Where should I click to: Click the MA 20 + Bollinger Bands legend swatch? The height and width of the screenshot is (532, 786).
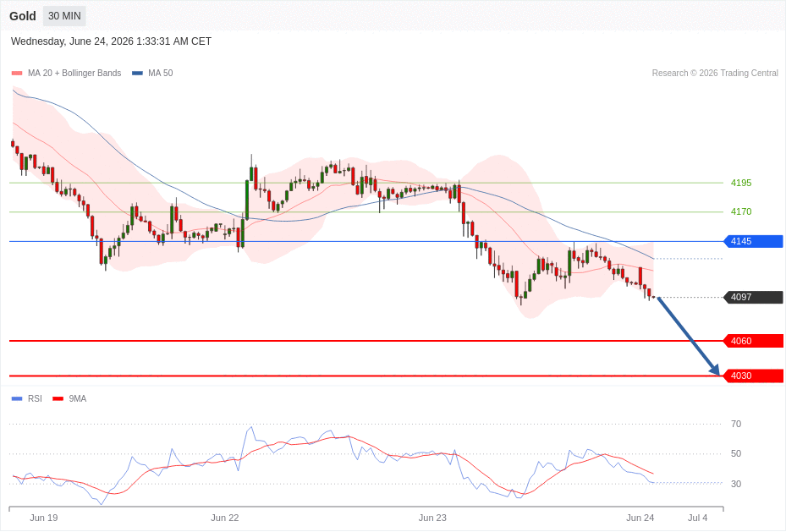pyautogui.click(x=17, y=73)
